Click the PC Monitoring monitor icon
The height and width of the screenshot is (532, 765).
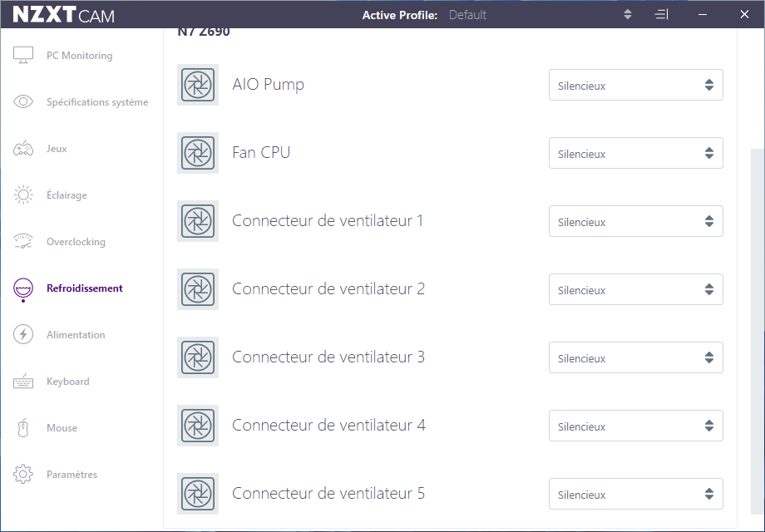[x=23, y=55]
